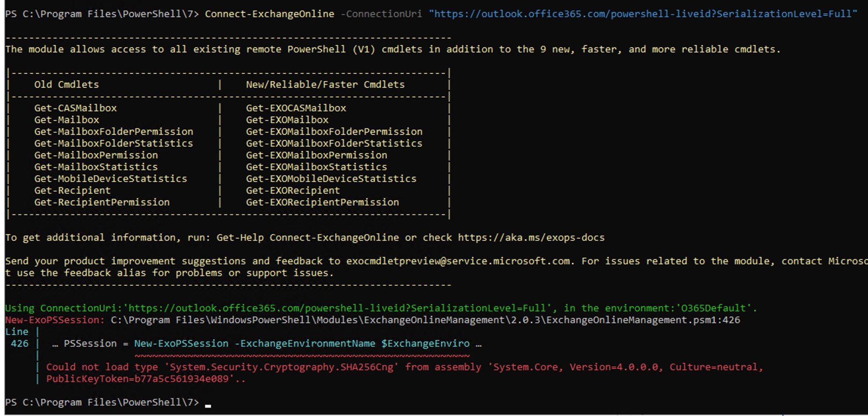Click the O365Default environment name text
This screenshot has height=416, width=868.
tap(715, 308)
